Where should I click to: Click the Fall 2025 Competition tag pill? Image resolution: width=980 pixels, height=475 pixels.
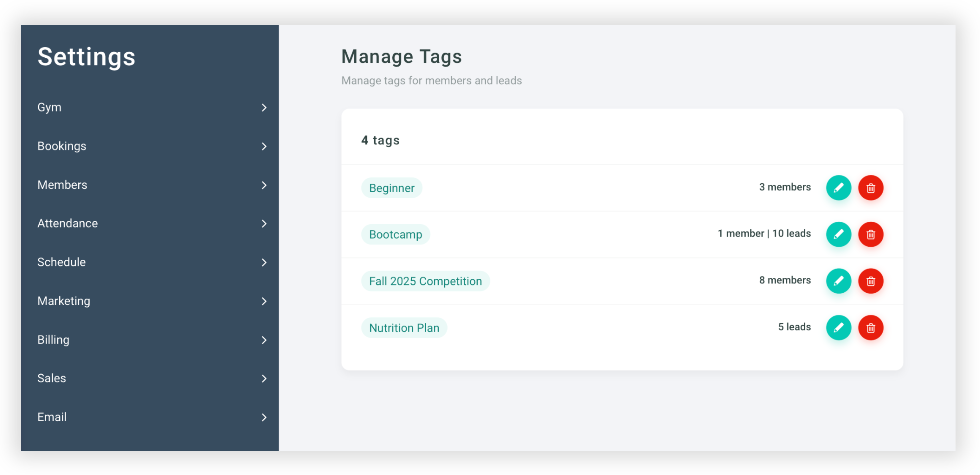pyautogui.click(x=425, y=281)
